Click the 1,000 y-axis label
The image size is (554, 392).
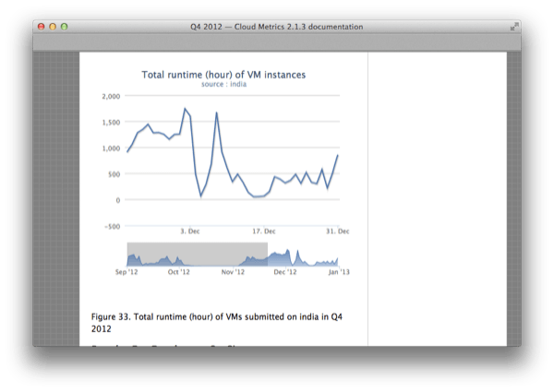coord(112,148)
